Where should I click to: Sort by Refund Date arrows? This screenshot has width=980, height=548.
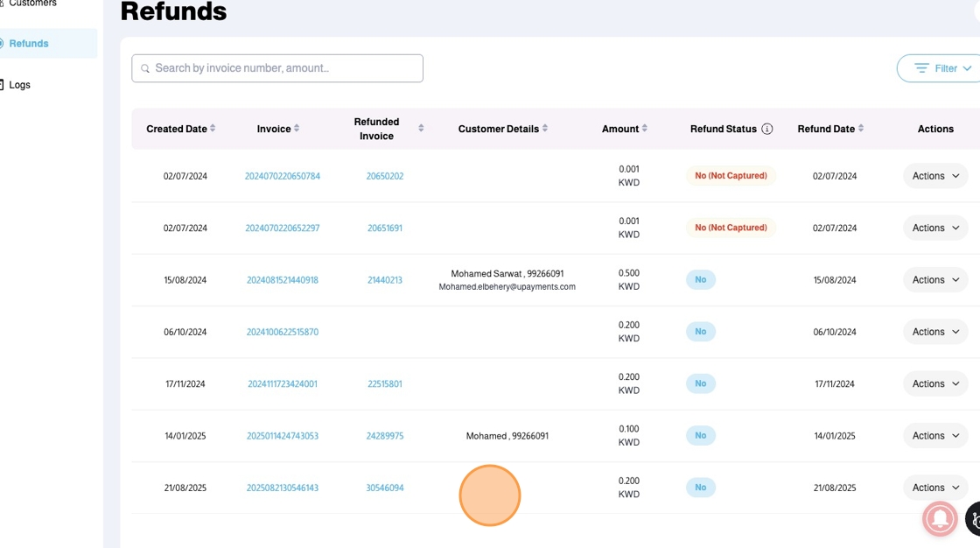(861, 129)
